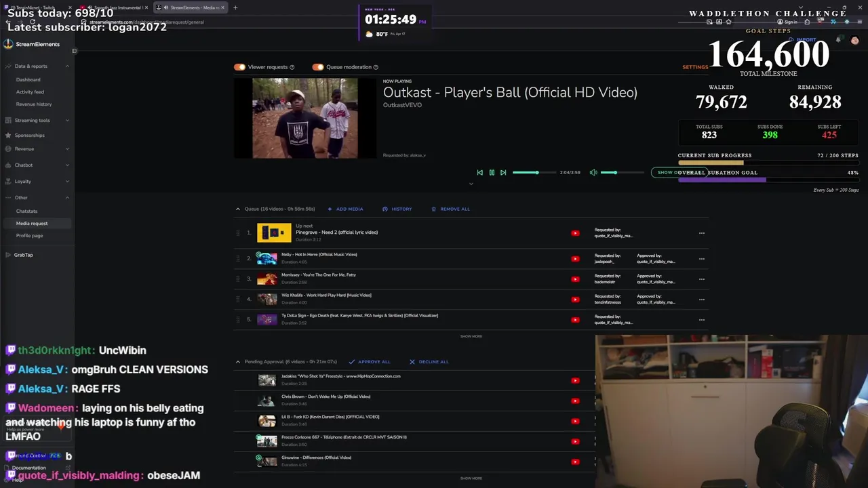Image resolution: width=868 pixels, height=488 pixels.
Task: Open YouTube link for Lil B row
Action: (x=575, y=422)
